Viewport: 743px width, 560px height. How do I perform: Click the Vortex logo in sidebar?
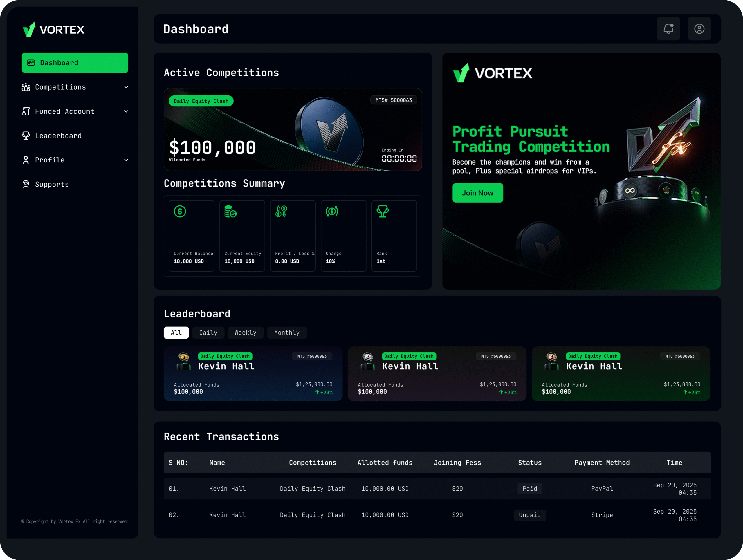point(54,30)
